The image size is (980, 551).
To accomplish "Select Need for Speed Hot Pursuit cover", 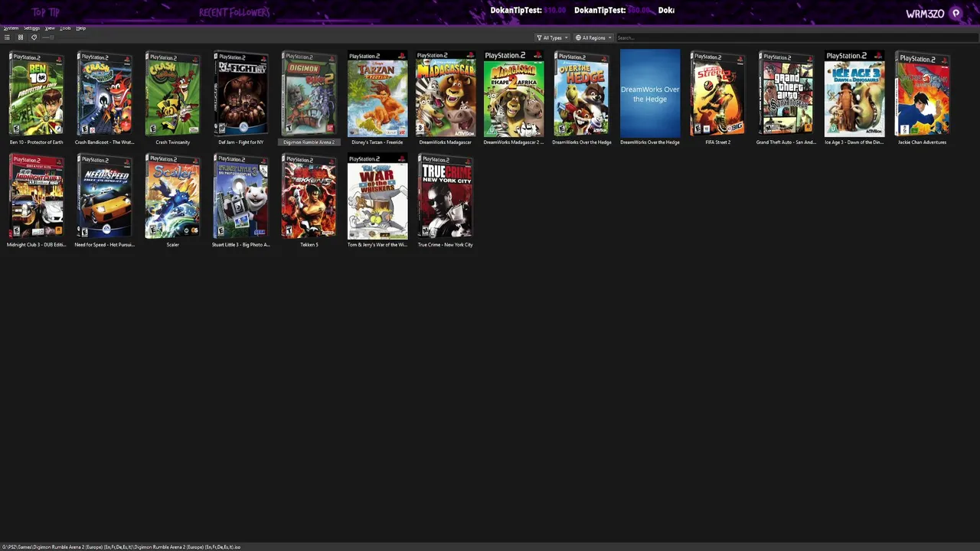I will [x=104, y=197].
